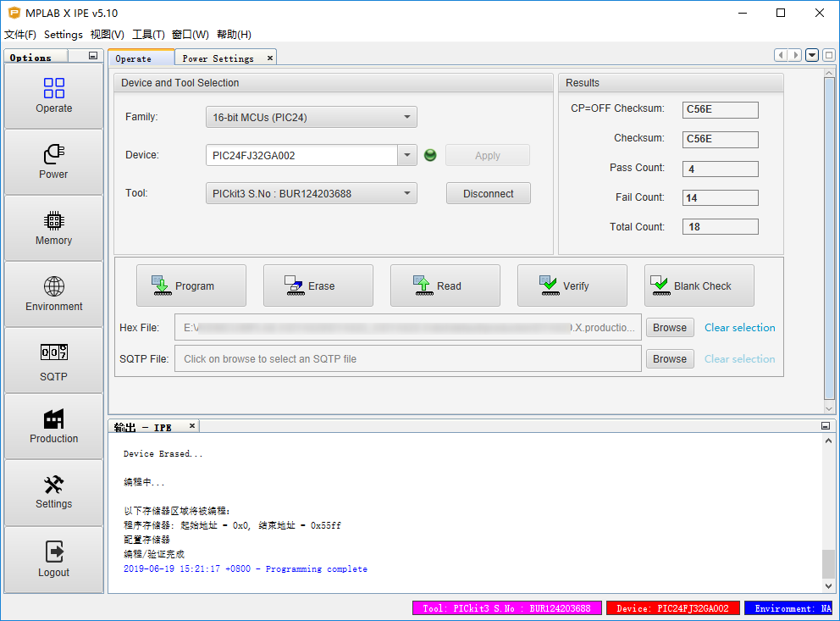Open the Memory options in sidebar

point(53,228)
